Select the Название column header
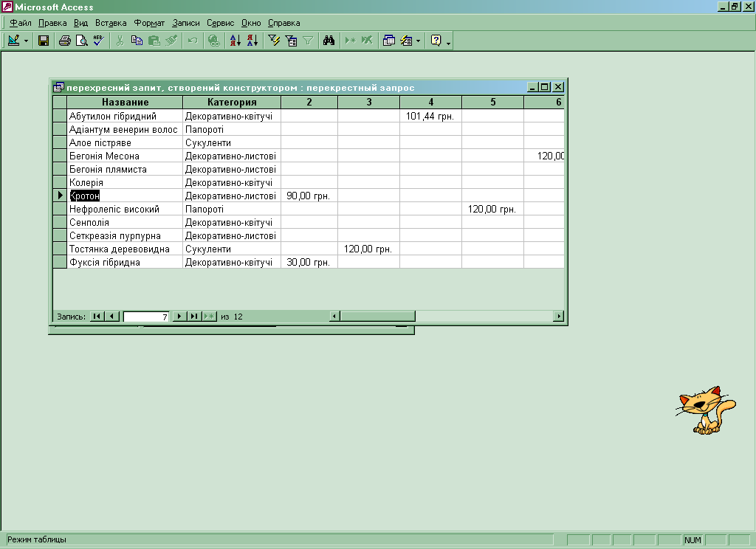 125,102
